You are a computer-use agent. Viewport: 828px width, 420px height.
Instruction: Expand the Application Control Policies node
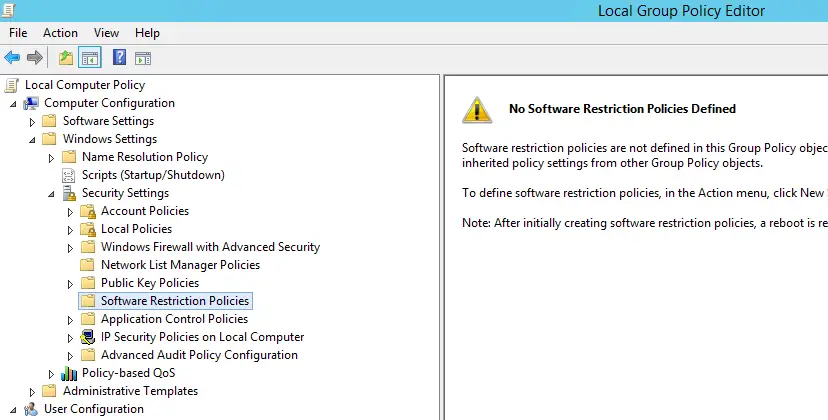(70, 320)
